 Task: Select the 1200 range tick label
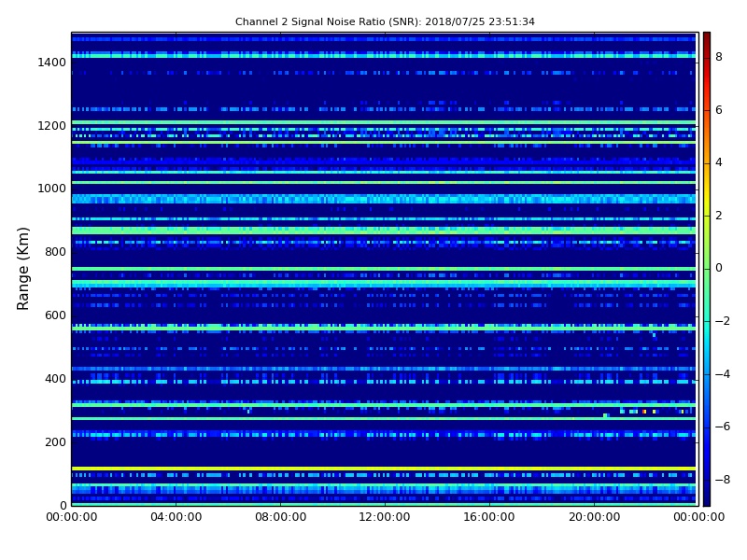coord(52,126)
